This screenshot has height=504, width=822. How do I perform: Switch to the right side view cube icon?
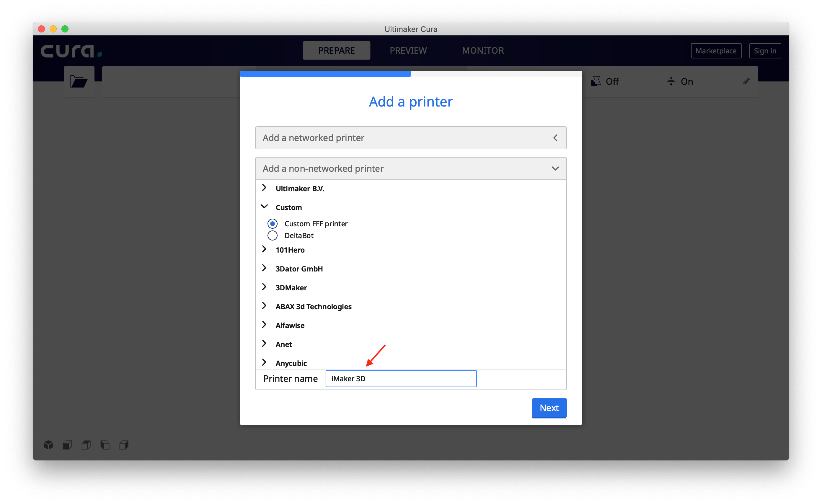tap(124, 445)
